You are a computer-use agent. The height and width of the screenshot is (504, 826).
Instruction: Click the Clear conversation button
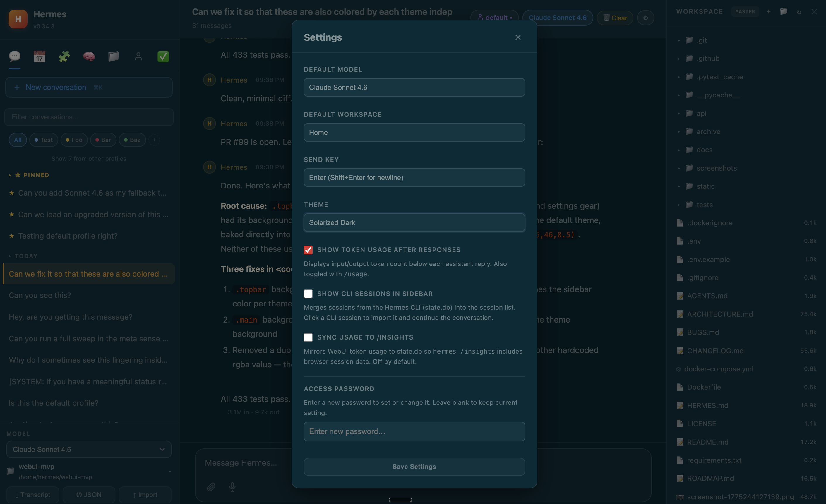coord(615,18)
